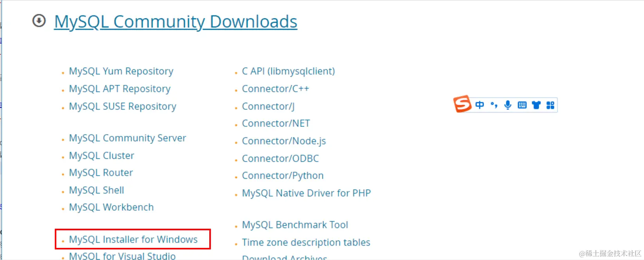The image size is (644, 260).
Task: Open Connector/J link
Action: [268, 107]
